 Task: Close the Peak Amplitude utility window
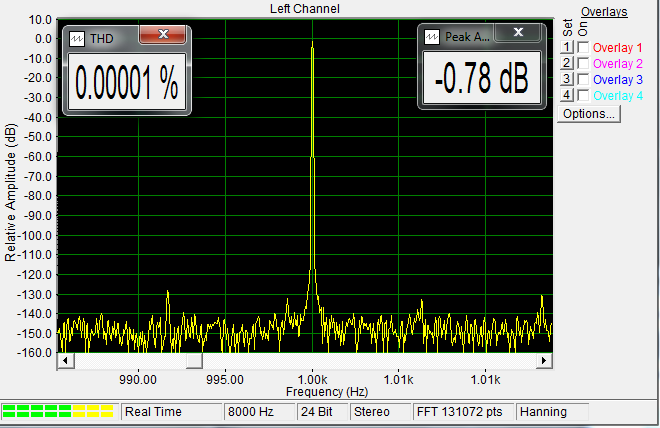pos(518,32)
